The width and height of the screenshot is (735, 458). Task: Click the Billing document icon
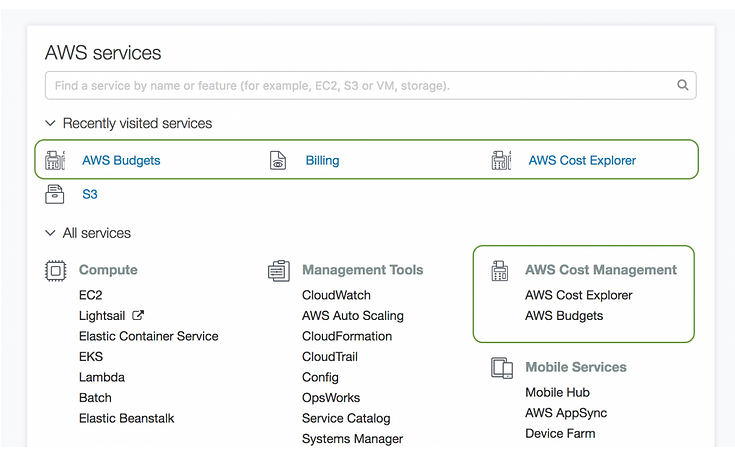click(278, 160)
